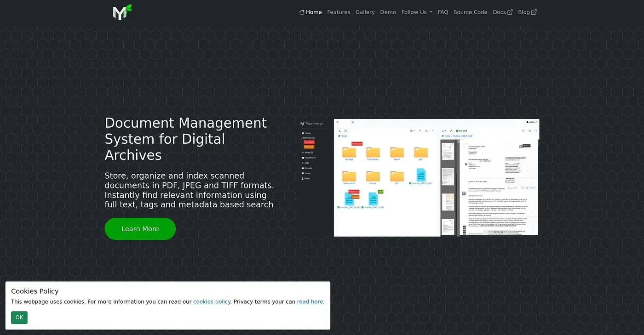The height and width of the screenshot is (335, 644).
Task: Open the Lebensmittel folder in the app preview
Action: [349, 177]
